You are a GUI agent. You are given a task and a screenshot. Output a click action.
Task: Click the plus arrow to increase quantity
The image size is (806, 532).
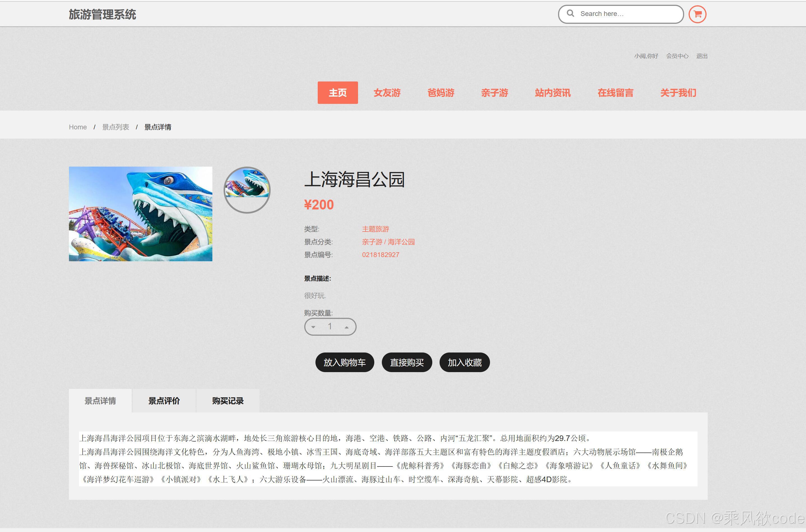347,327
